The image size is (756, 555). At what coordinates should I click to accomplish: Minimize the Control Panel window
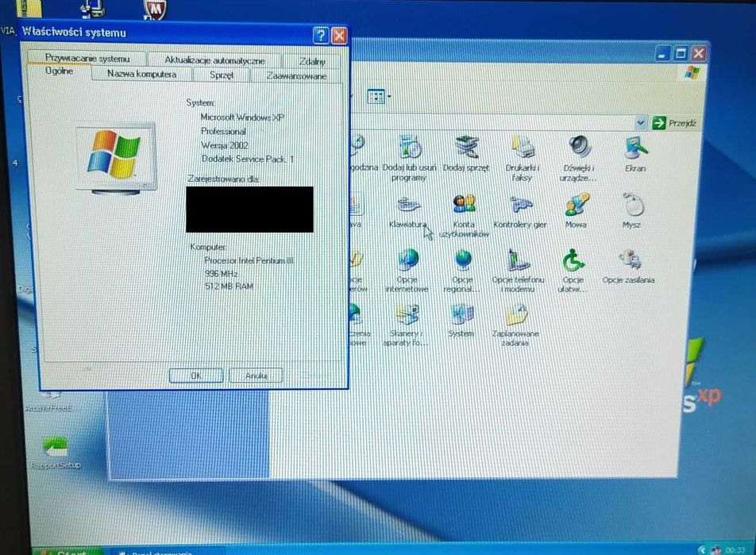(x=663, y=53)
